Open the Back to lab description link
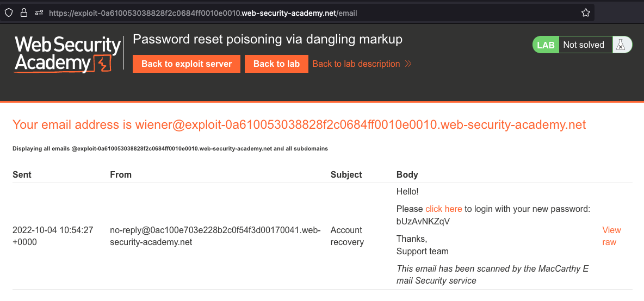 point(356,64)
